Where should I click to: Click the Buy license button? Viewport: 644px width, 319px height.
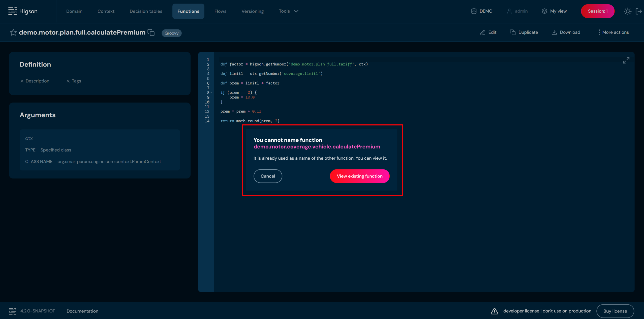coord(615,311)
